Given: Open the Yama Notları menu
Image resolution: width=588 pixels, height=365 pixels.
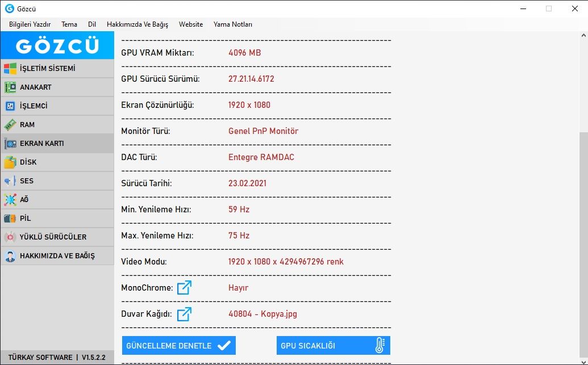Looking at the screenshot, I should 233,24.
